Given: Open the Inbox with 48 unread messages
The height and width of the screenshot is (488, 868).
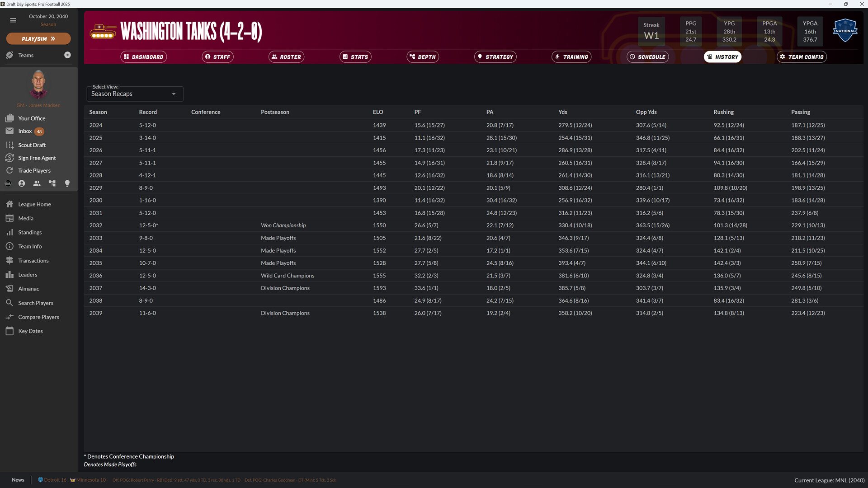Looking at the screenshot, I should (x=25, y=131).
